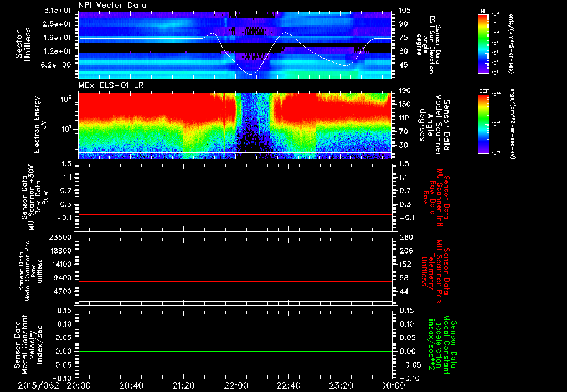Click the DEF color scale bar
This screenshot has width=567, height=392.
tap(483, 124)
